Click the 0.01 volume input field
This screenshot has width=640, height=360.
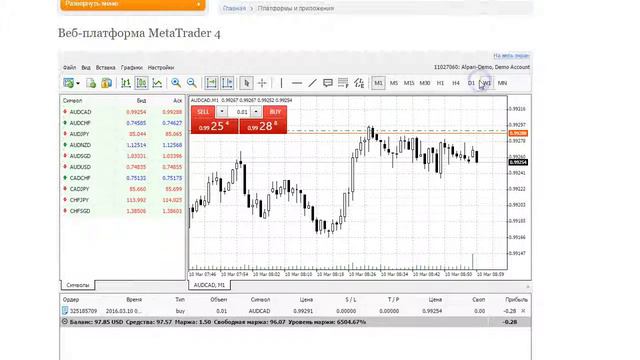click(x=239, y=112)
